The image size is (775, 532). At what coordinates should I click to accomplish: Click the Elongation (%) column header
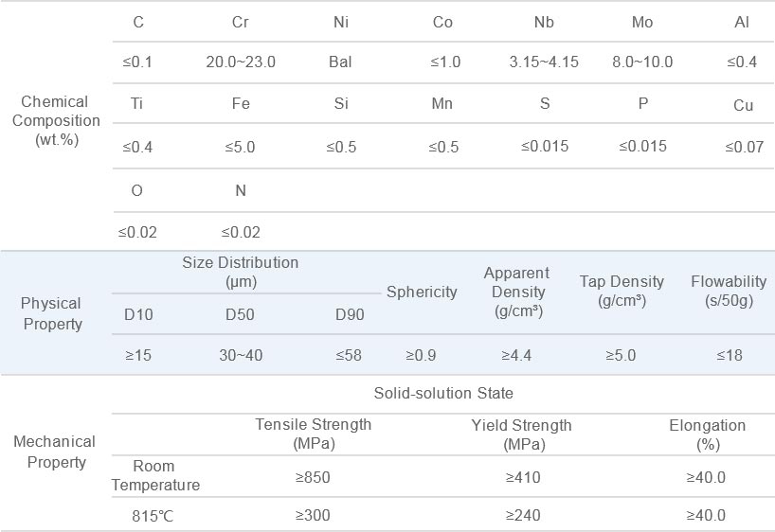click(707, 434)
